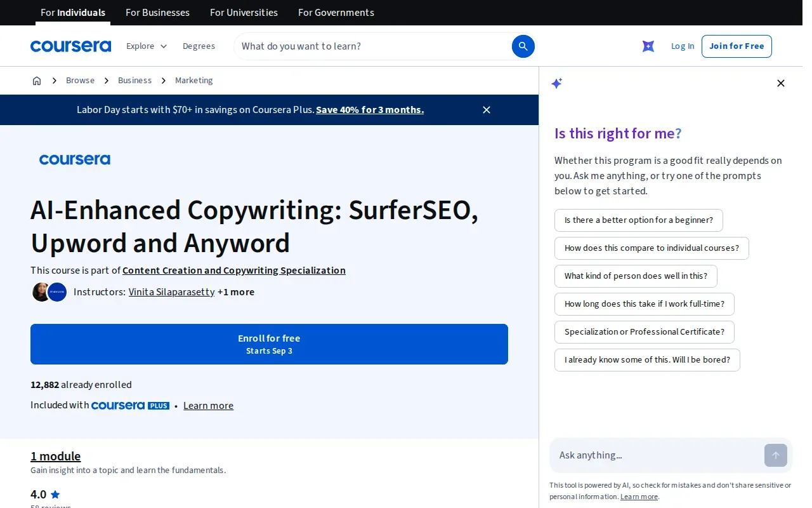Click the sparkle icon atop the assistant panel
This screenshot has width=812, height=508.
(x=557, y=83)
